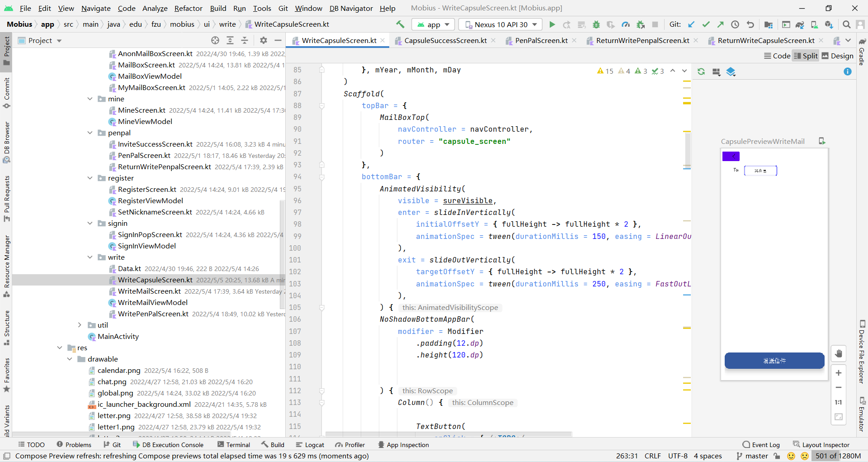Open Search Everywhere magnifier icon

tap(847, 24)
